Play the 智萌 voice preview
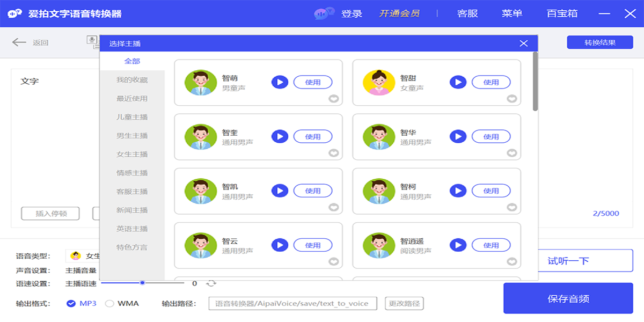This screenshot has height=322, width=644. click(280, 82)
